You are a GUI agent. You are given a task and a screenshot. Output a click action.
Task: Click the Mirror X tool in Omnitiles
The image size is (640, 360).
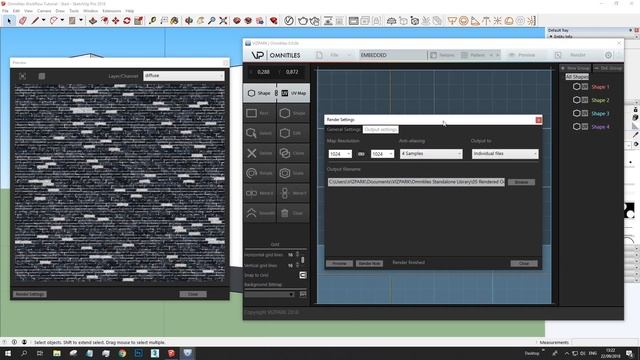click(x=260, y=193)
